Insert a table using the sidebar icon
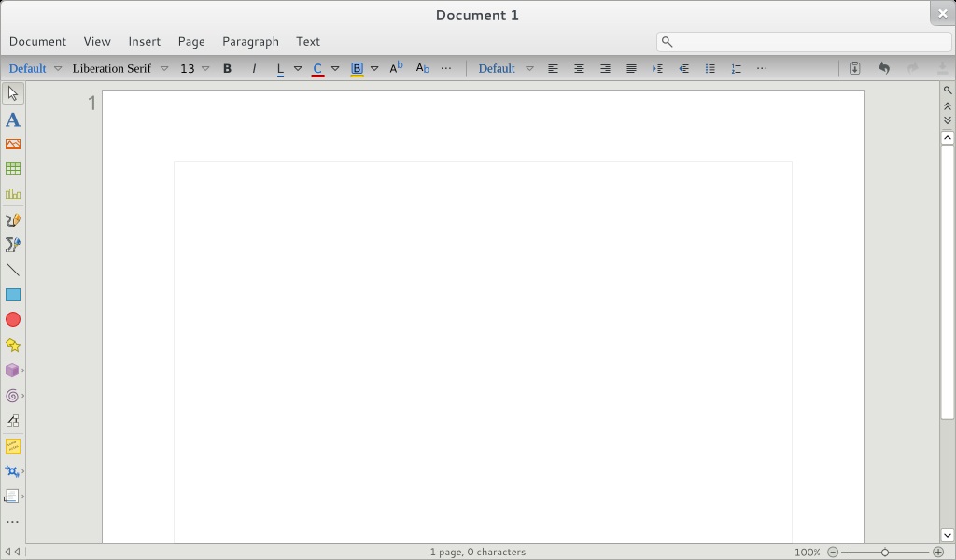The height and width of the screenshot is (560, 956). [x=12, y=169]
